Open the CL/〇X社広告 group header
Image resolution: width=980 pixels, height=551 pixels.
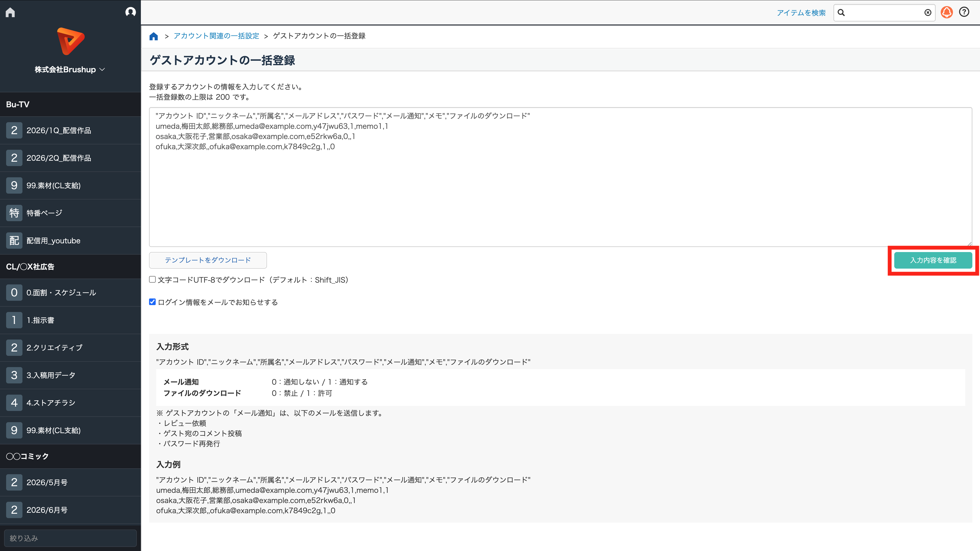coord(70,267)
